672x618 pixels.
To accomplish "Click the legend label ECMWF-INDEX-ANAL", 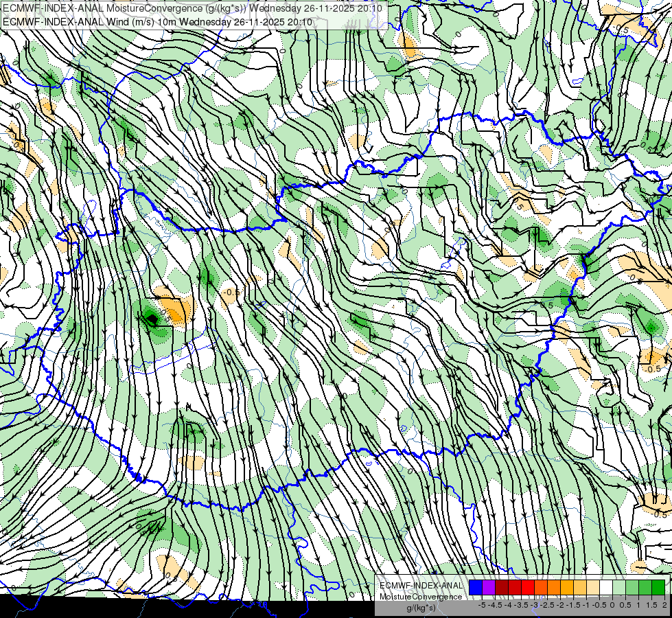I will tap(421, 586).
